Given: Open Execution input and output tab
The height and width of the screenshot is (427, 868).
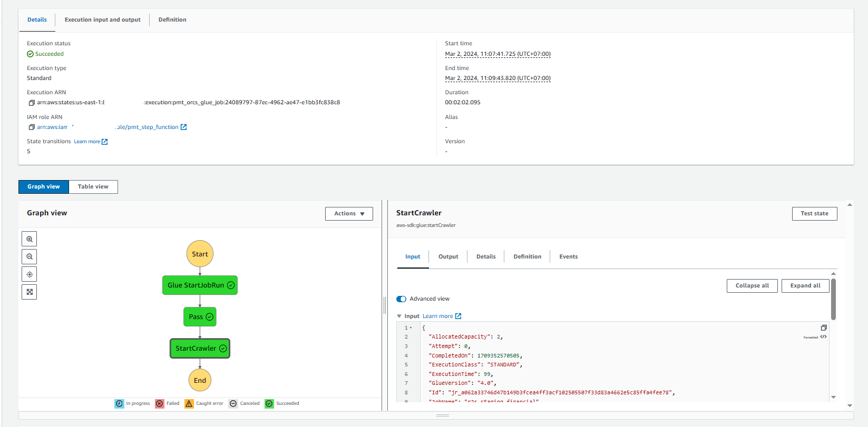Looking at the screenshot, I should coord(103,19).
